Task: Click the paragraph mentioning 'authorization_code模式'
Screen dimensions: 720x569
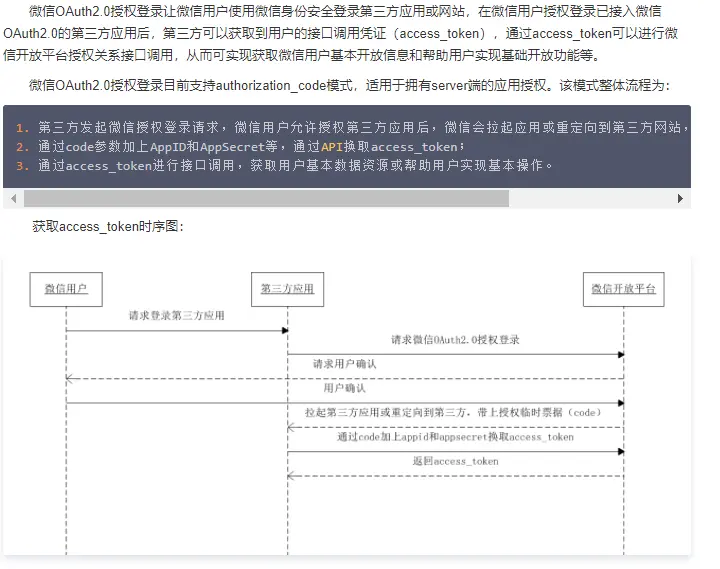Action: (x=349, y=85)
